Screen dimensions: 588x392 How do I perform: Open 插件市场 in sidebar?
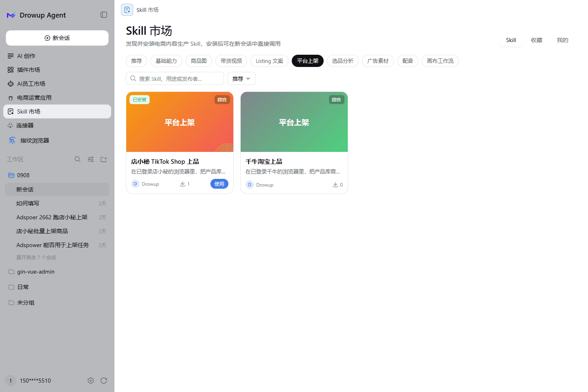point(57,70)
